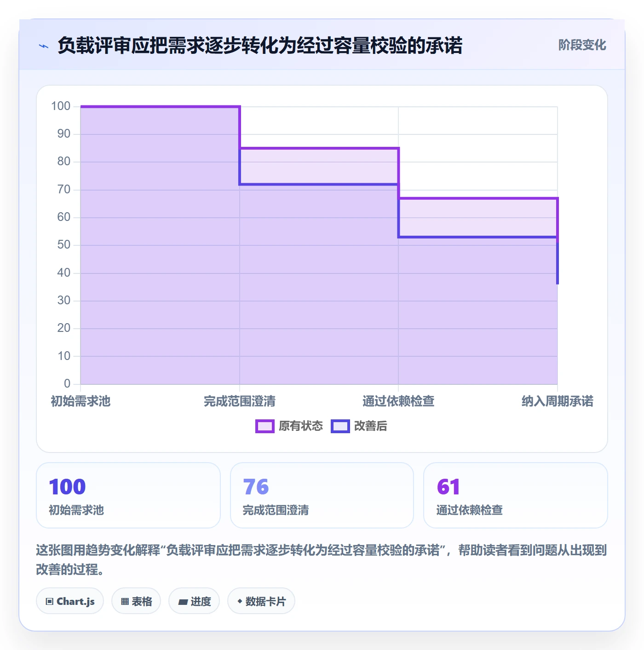Viewport: 644px width, 650px height.
Task: Select the 表格 tag chip
Action: tap(136, 601)
